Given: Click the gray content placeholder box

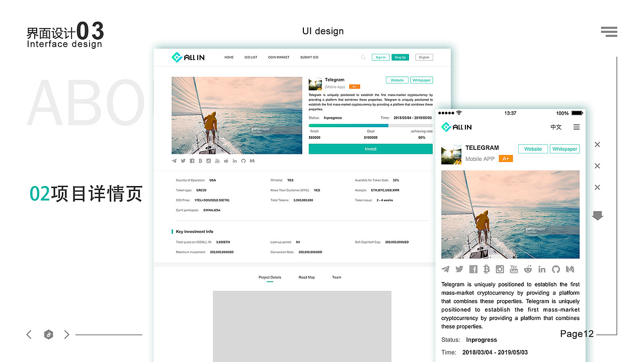Looking at the screenshot, I should [x=302, y=326].
